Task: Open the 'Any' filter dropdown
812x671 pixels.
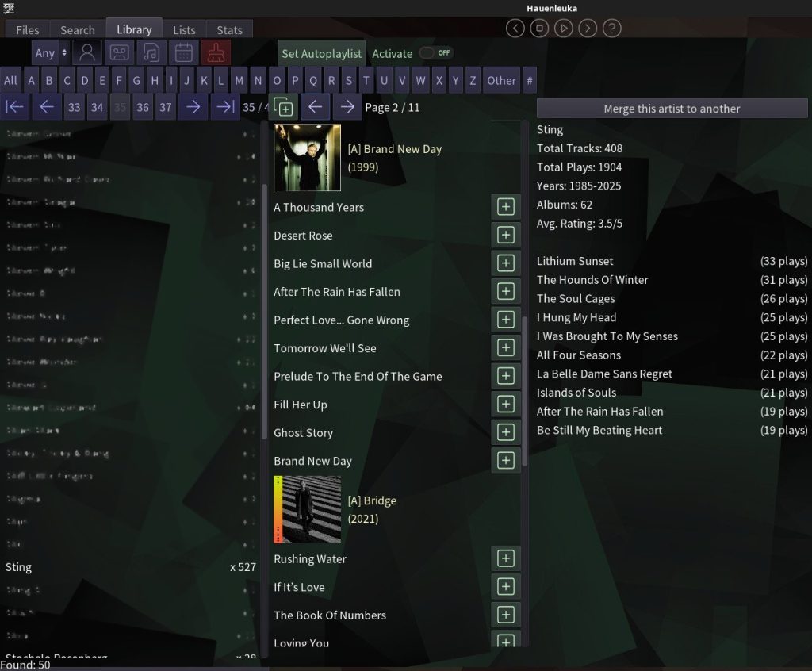Action: click(x=51, y=53)
